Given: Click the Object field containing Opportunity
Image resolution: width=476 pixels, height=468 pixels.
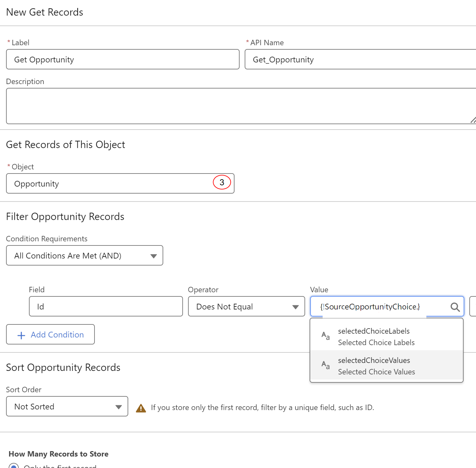Looking at the screenshot, I should 120,183.
